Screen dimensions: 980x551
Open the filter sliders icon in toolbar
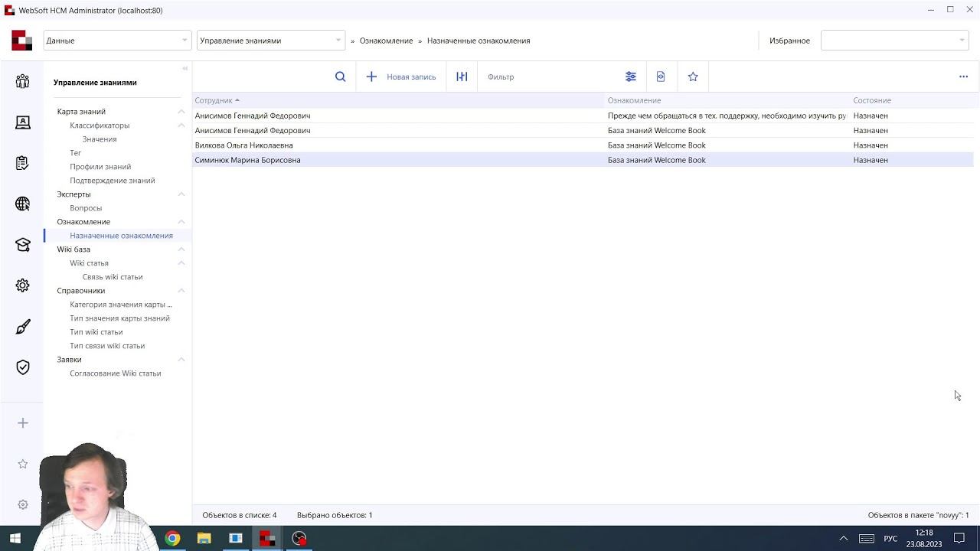coord(631,77)
